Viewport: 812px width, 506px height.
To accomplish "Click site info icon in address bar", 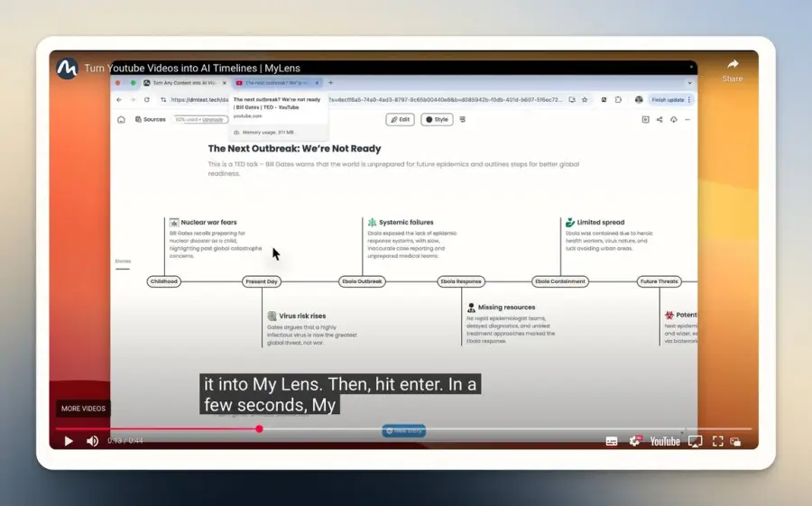I will 163,100.
